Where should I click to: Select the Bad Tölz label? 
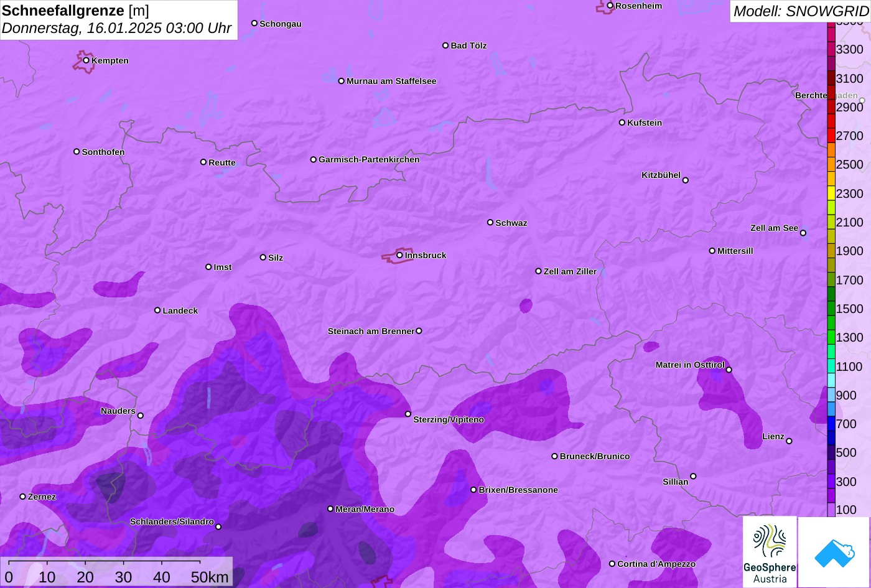468,46
